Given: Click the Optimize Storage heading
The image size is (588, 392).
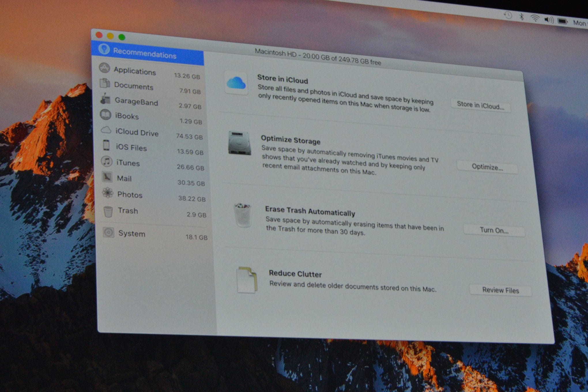Looking at the screenshot, I should pyautogui.click(x=291, y=140).
